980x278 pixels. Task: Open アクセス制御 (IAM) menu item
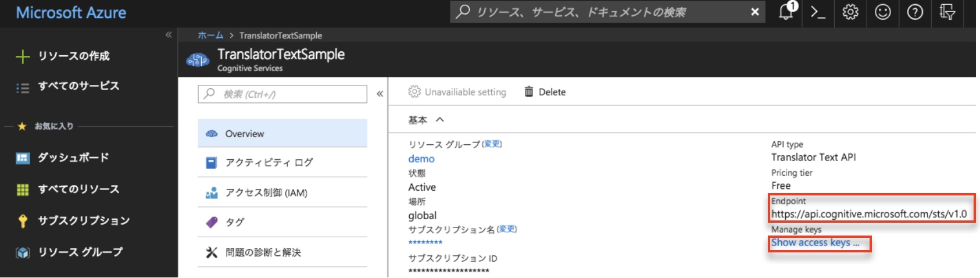pos(282,193)
